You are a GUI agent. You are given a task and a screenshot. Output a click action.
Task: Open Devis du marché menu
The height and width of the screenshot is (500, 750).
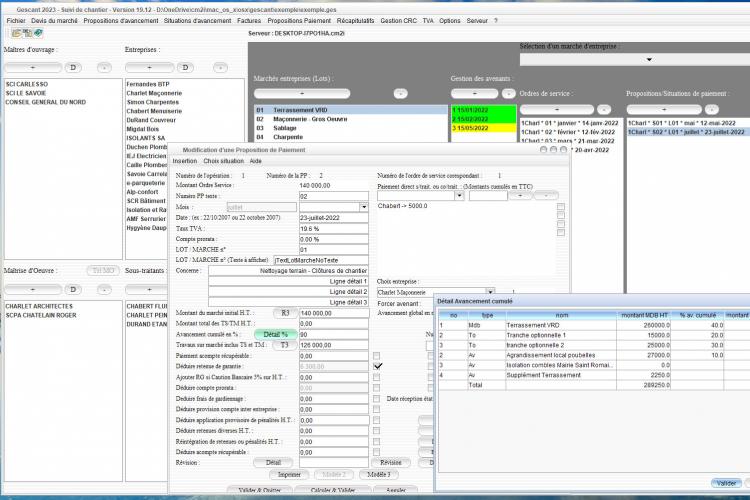[x=54, y=21]
